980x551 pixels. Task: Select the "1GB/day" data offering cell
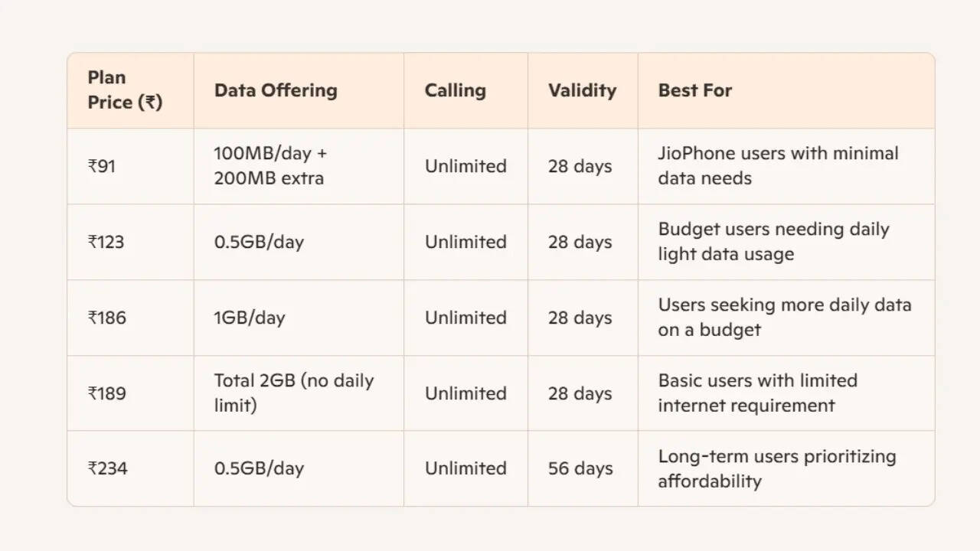click(x=250, y=318)
